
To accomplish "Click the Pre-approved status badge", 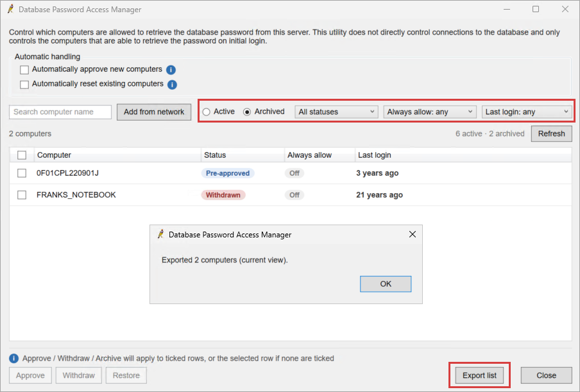I will click(228, 173).
